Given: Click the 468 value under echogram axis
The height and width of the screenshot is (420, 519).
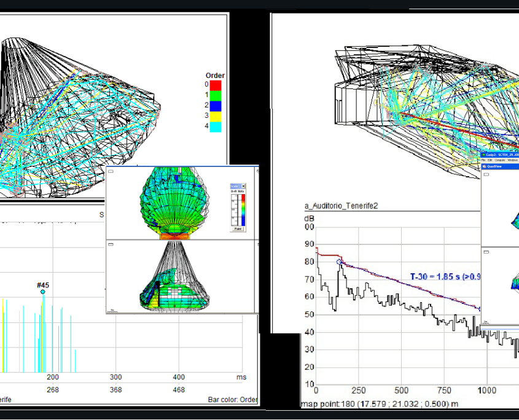Looking at the screenshot, I should tap(179, 390).
